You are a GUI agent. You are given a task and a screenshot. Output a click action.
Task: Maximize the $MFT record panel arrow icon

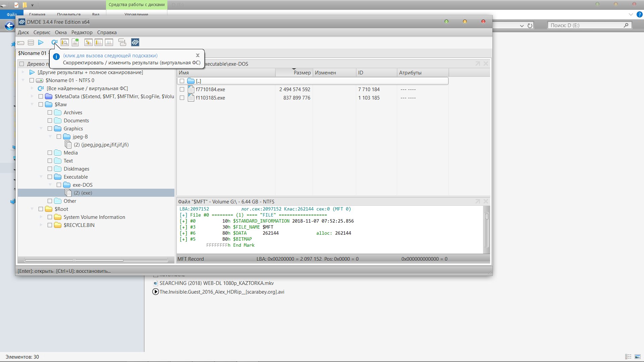tap(478, 201)
